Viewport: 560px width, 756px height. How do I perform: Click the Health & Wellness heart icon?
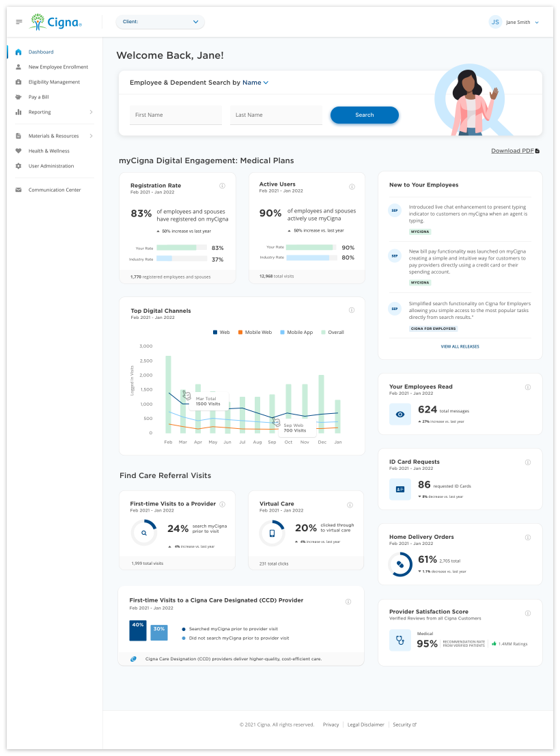click(18, 151)
